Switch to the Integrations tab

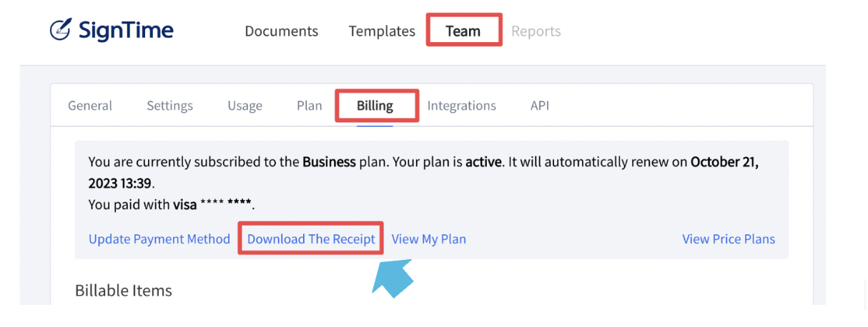click(462, 106)
